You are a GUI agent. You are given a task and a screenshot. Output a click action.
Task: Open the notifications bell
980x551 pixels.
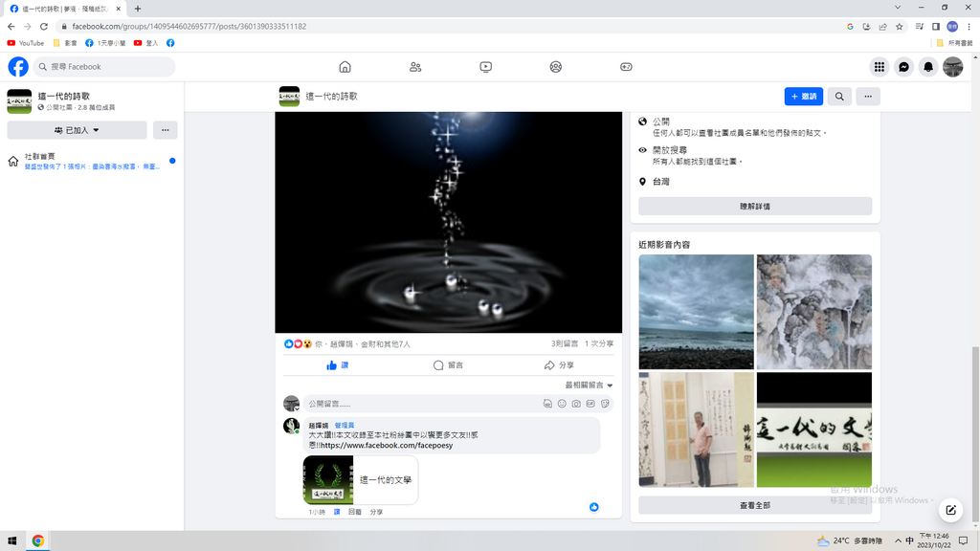point(927,67)
